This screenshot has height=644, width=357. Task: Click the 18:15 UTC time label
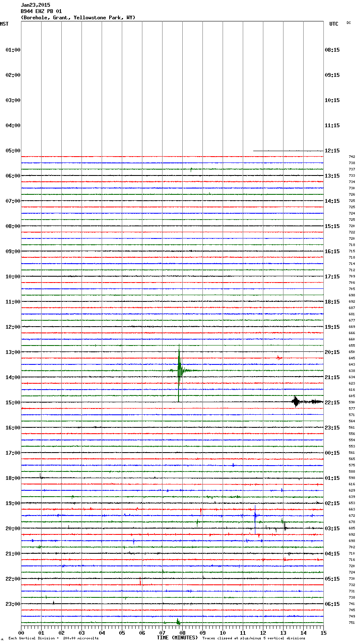[332, 302]
